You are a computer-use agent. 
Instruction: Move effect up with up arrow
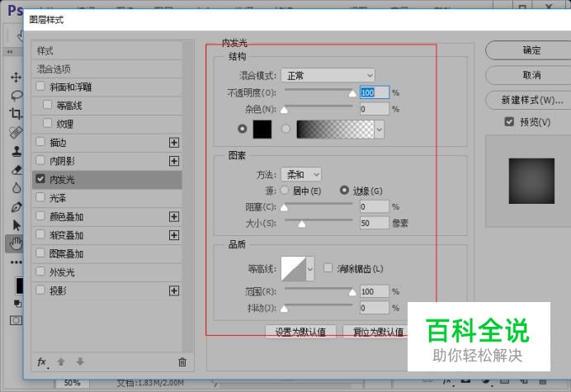61,361
